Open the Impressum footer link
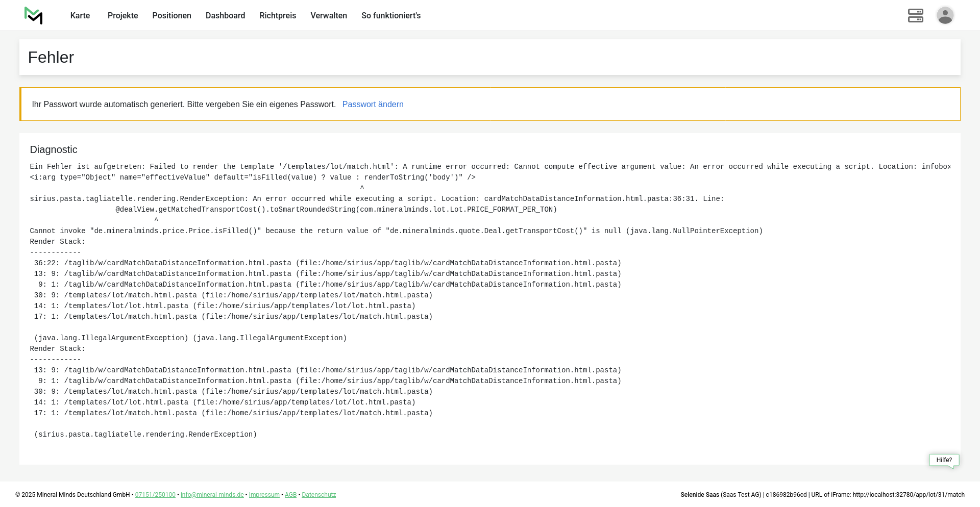The height and width of the screenshot is (507, 980). 264,495
